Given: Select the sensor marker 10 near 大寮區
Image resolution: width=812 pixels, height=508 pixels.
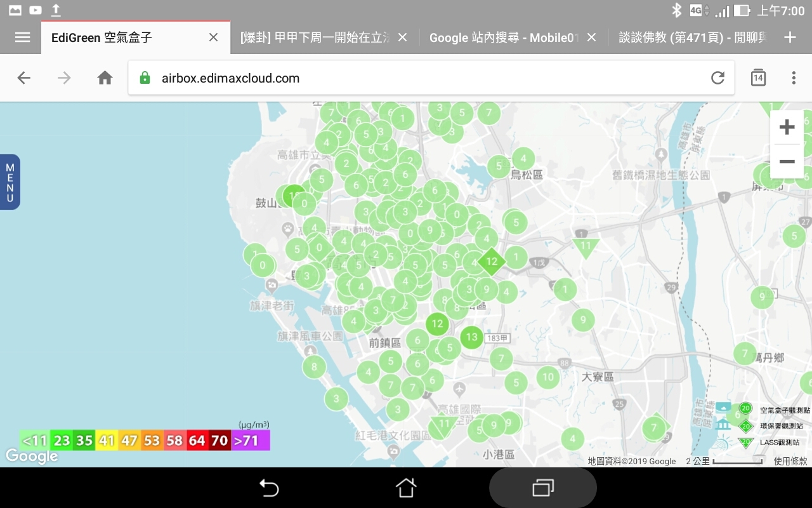Looking at the screenshot, I should tap(548, 377).
